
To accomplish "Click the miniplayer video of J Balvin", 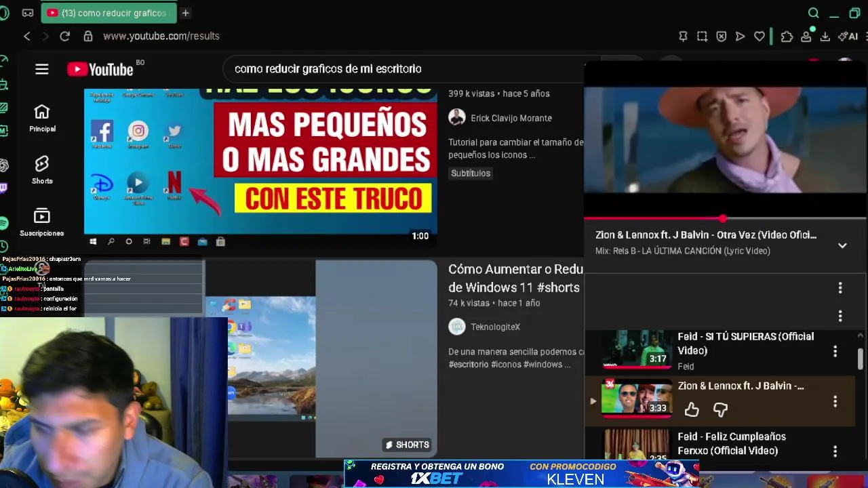I will [726, 140].
